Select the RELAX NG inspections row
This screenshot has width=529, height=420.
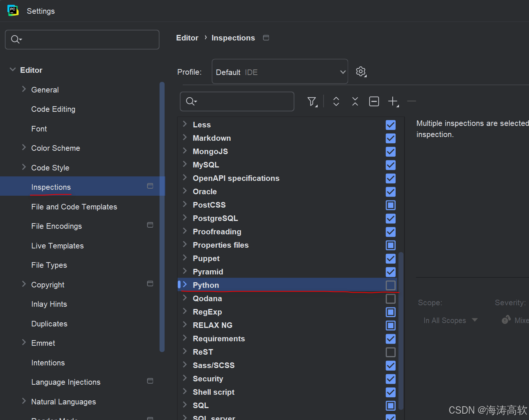(x=288, y=325)
